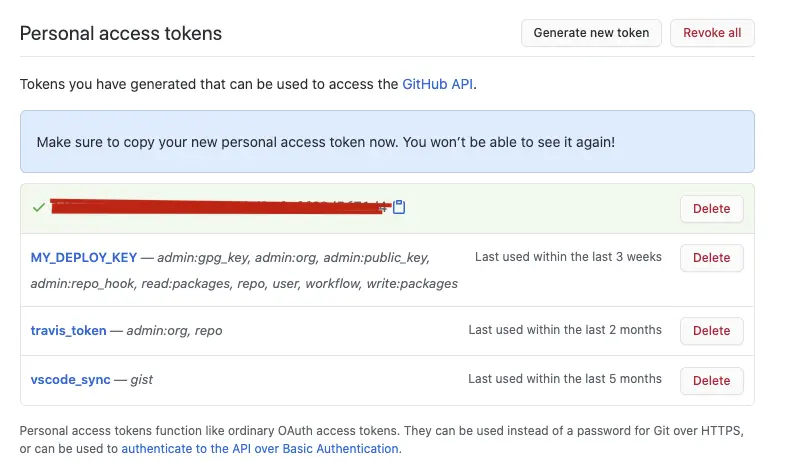The width and height of the screenshot is (799, 462).
Task: Click the blue copy-your-token notice banner
Action: (x=386, y=142)
